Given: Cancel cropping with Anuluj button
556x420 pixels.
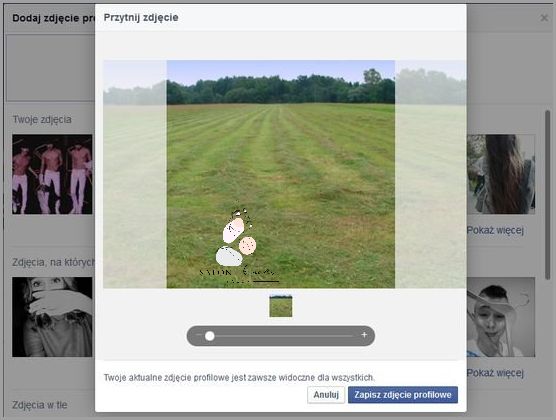Looking at the screenshot, I should pyautogui.click(x=326, y=395).
